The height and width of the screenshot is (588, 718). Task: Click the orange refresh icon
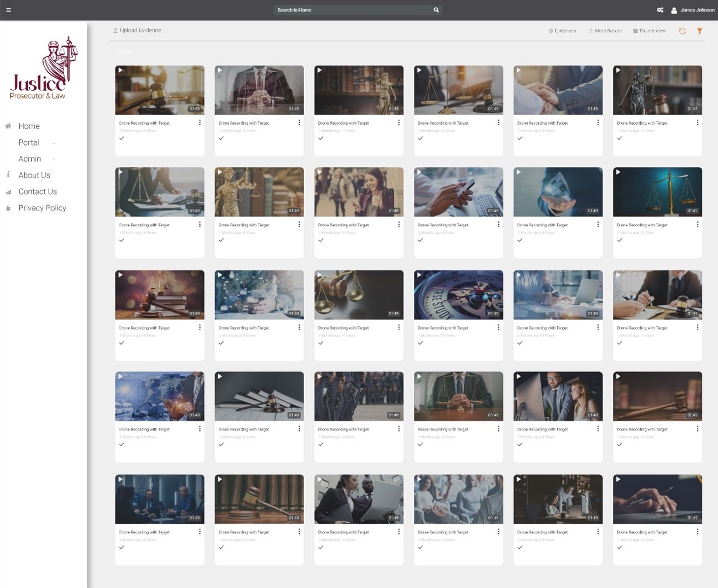(682, 31)
